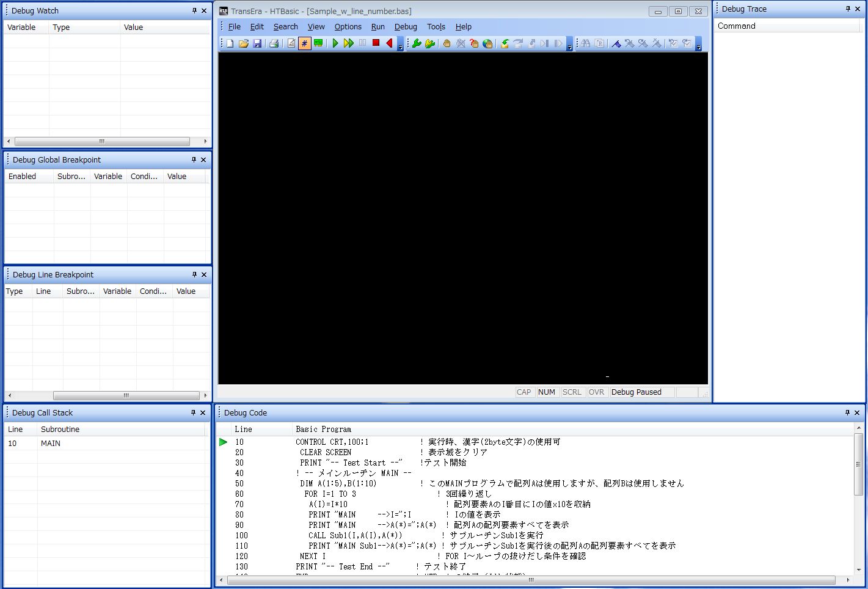Click the first checklist icon in the search toolbar
The height and width of the screenshot is (589, 868).
[x=673, y=43]
